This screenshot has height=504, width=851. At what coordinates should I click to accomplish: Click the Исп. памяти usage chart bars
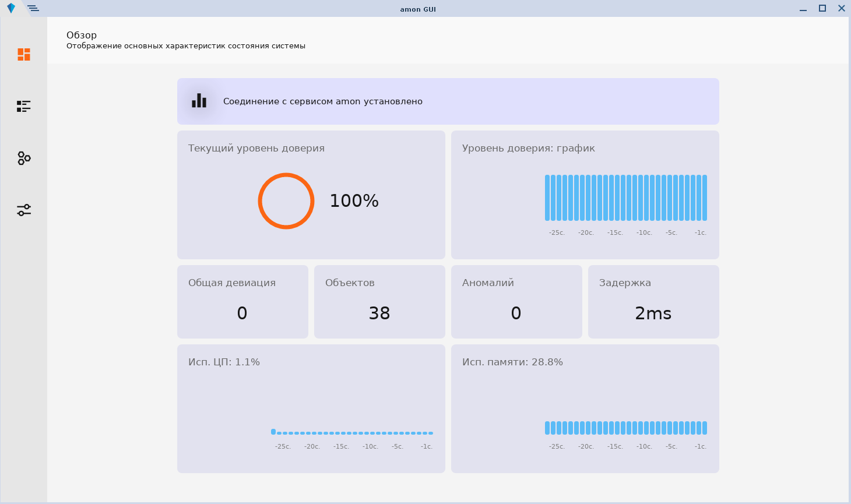click(x=625, y=428)
